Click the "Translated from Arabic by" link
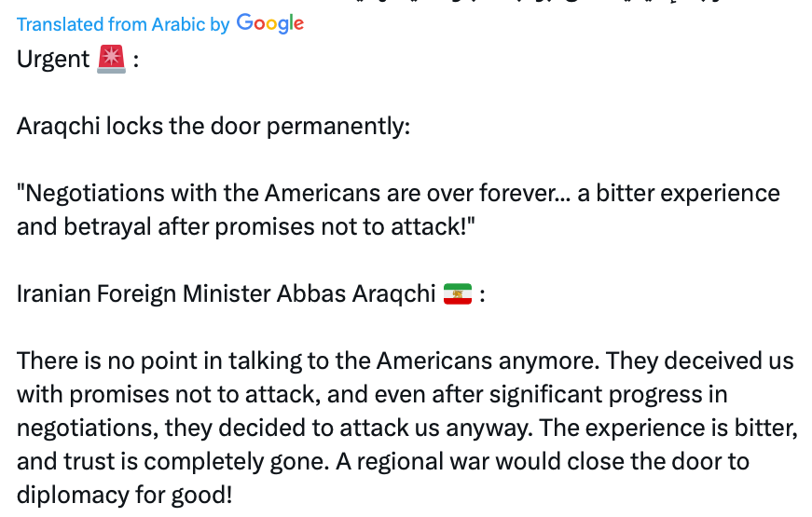 point(123,24)
